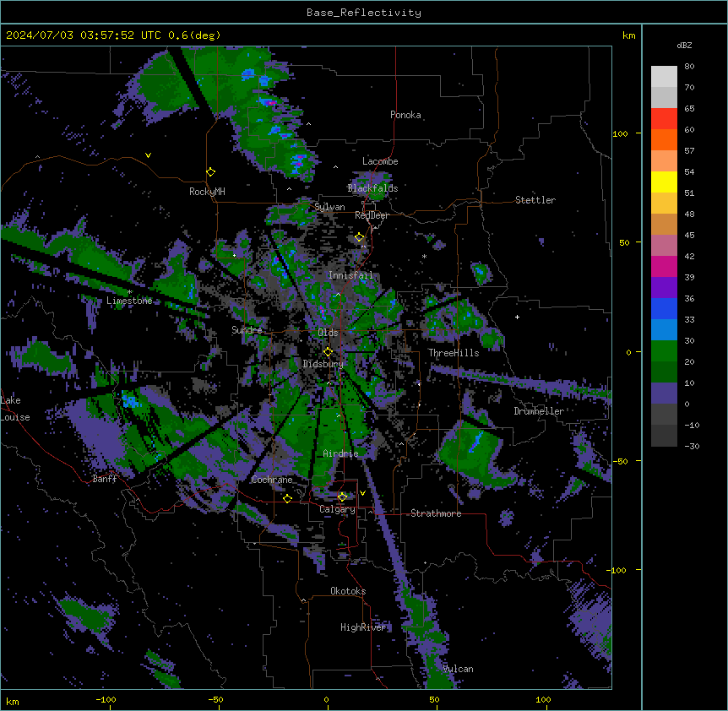
Task: Click the yellow marker at Olds radar site
Action: [329, 352]
